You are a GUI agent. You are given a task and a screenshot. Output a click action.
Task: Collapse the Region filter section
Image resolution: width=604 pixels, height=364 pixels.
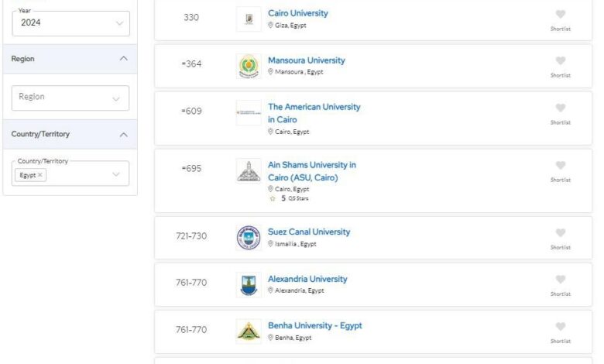pos(123,59)
